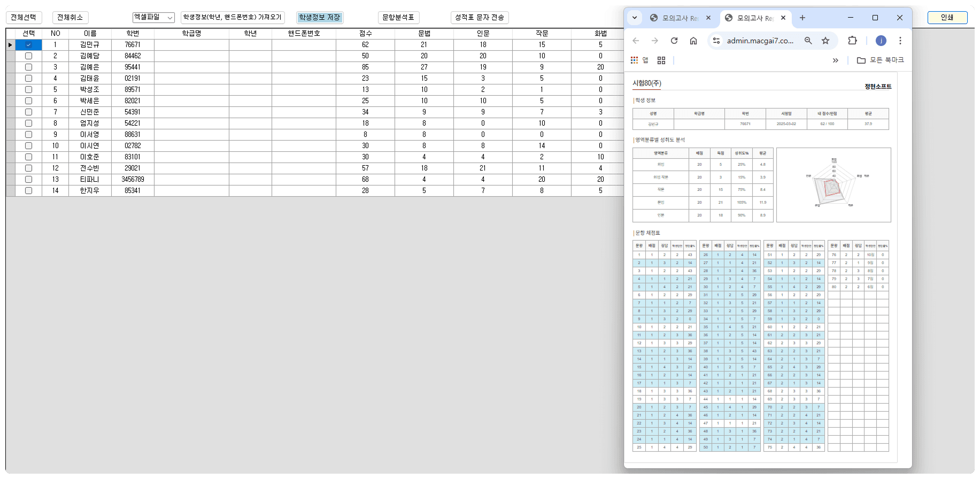The width and height of the screenshot is (980, 479).
Task: Select the student number 02782
Action: pyautogui.click(x=133, y=146)
